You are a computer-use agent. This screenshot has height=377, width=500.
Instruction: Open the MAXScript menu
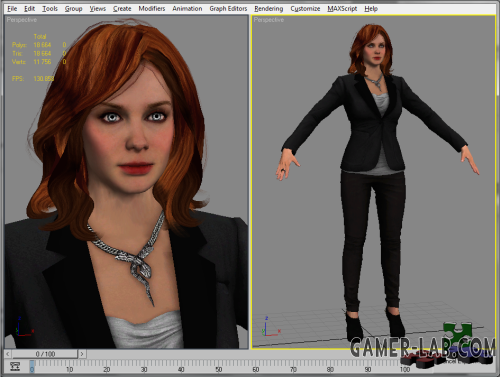(342, 9)
